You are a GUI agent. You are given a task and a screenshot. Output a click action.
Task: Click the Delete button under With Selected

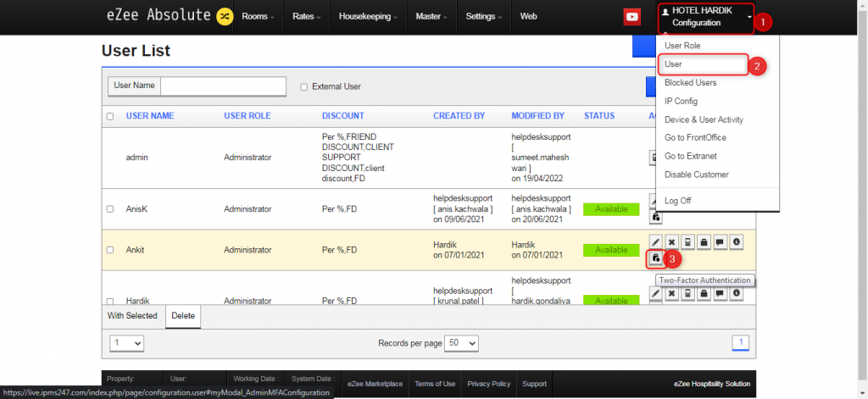pos(183,316)
